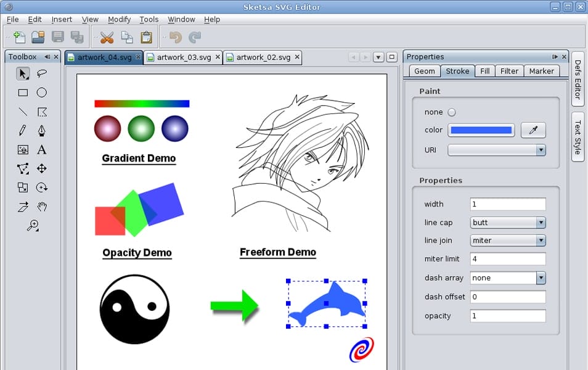Switch to the artwork_02.svg document tab
Image resolution: width=588 pixels, height=370 pixels.
[x=263, y=57]
